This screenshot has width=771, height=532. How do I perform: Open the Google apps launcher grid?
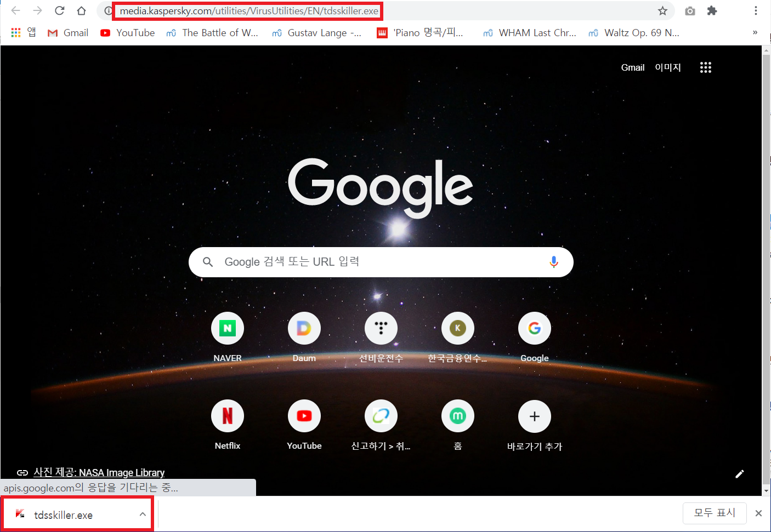[x=706, y=67]
